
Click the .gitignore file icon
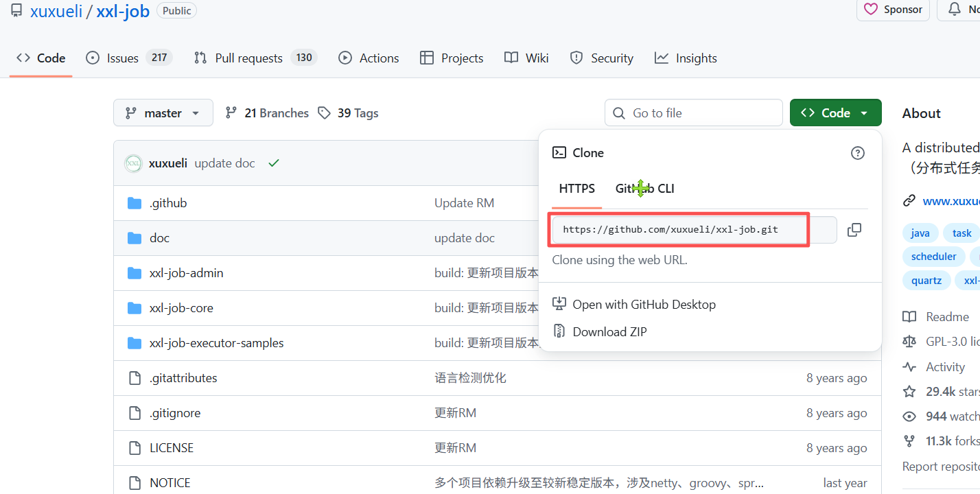click(x=135, y=413)
